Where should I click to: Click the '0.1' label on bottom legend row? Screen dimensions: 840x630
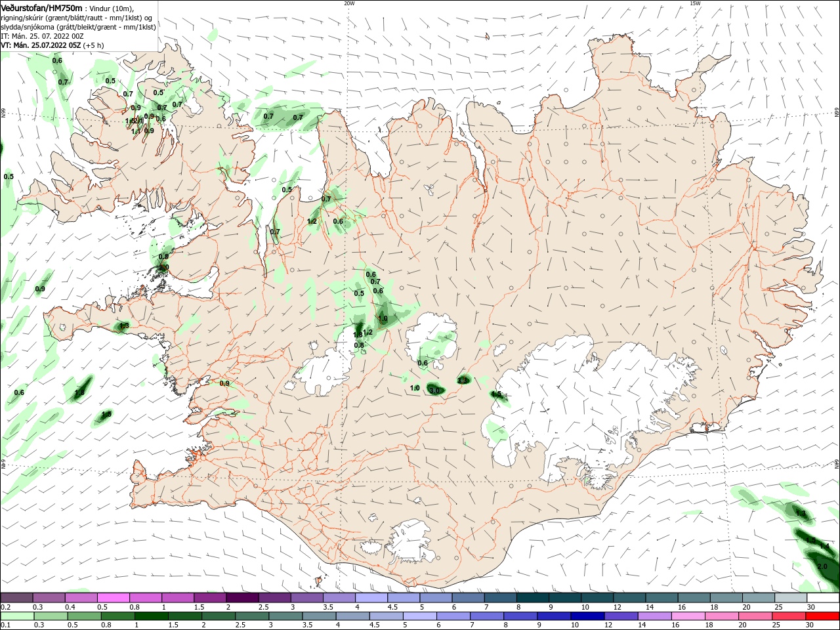(x=6, y=625)
